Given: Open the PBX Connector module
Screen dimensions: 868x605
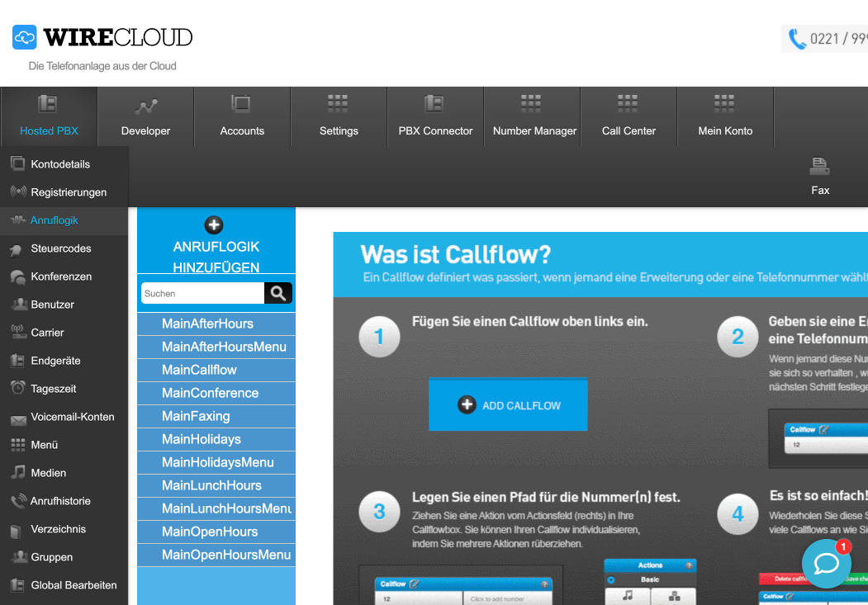Looking at the screenshot, I should (435, 116).
